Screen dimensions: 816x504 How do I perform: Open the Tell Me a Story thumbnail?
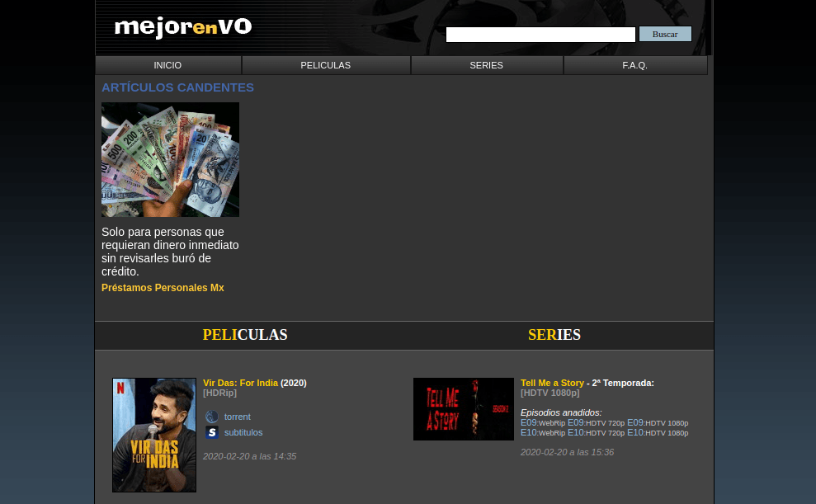coord(464,409)
